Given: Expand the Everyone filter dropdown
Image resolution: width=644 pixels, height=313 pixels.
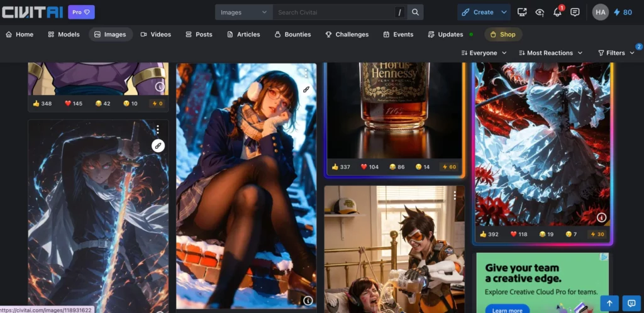Looking at the screenshot, I should coord(484,53).
